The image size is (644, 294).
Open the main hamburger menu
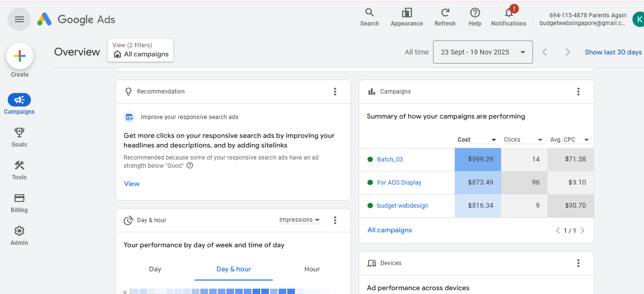(x=19, y=19)
